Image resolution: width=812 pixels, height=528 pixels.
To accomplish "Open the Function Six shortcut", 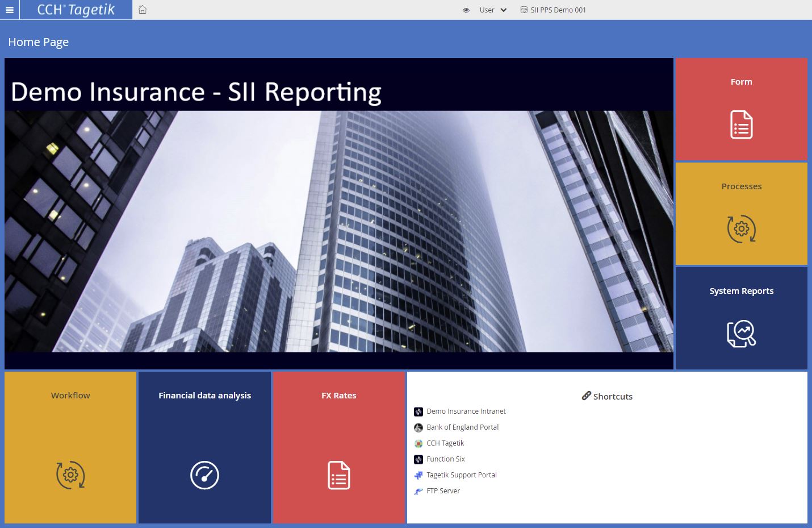I will tap(445, 459).
